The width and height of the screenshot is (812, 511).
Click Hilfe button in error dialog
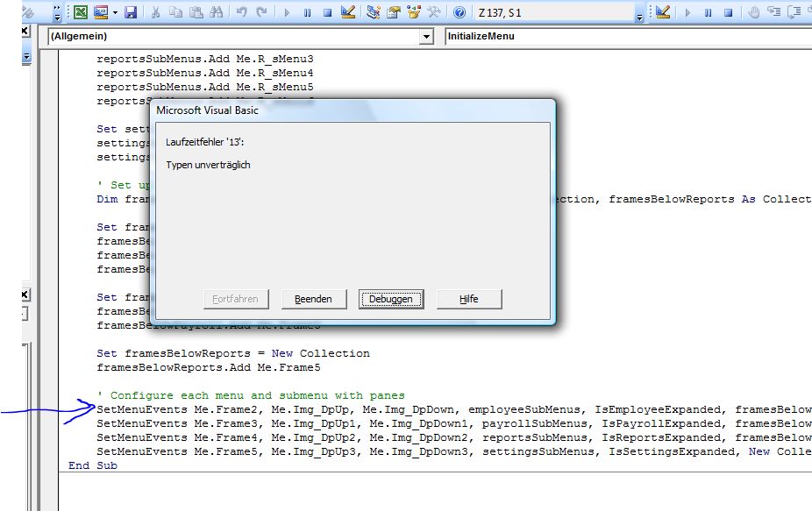(x=469, y=299)
